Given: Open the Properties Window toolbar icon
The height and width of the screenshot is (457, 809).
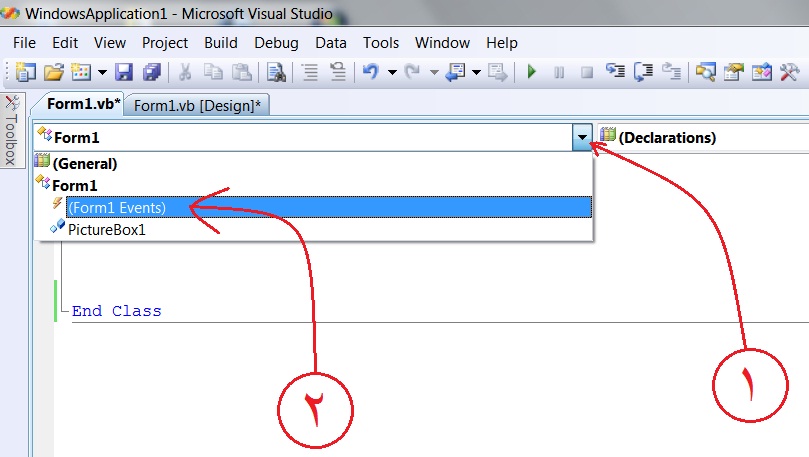Looking at the screenshot, I should tap(734, 72).
